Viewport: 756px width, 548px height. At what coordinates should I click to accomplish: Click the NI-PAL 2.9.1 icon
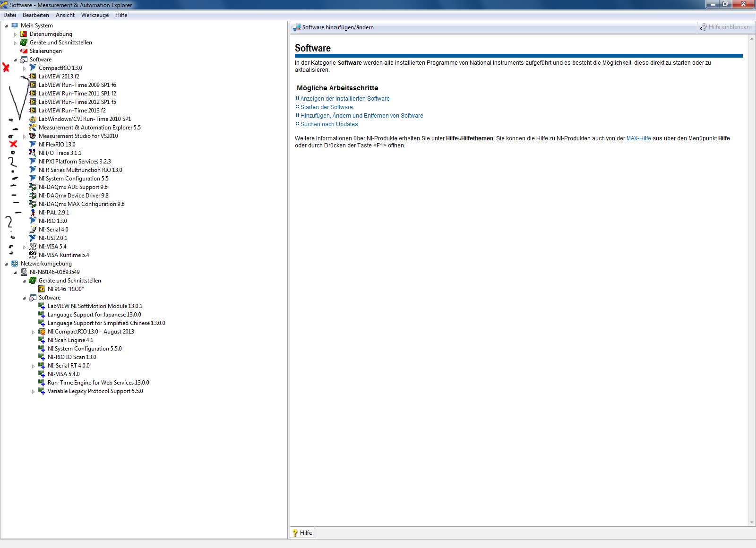[33, 213]
